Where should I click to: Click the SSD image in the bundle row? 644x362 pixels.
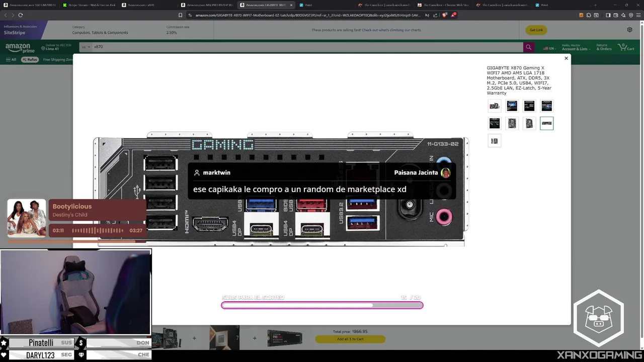(x=285, y=338)
